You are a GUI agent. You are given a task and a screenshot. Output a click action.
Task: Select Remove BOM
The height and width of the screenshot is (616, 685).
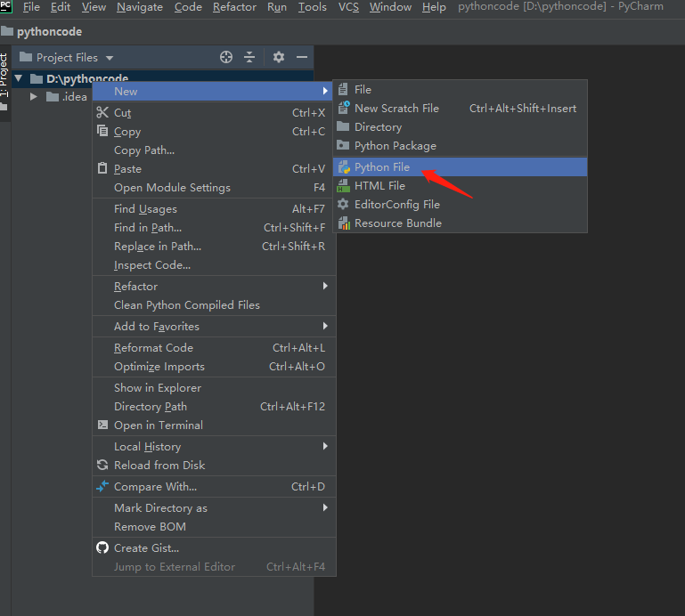coord(214,526)
